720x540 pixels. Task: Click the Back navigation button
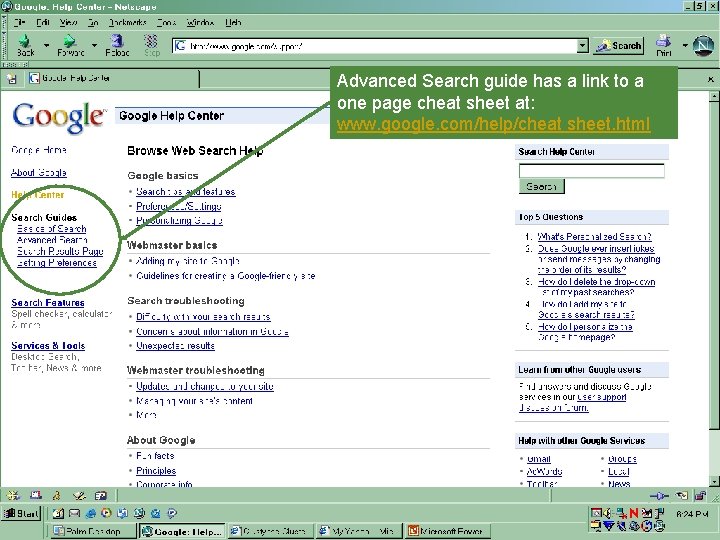(x=25, y=45)
